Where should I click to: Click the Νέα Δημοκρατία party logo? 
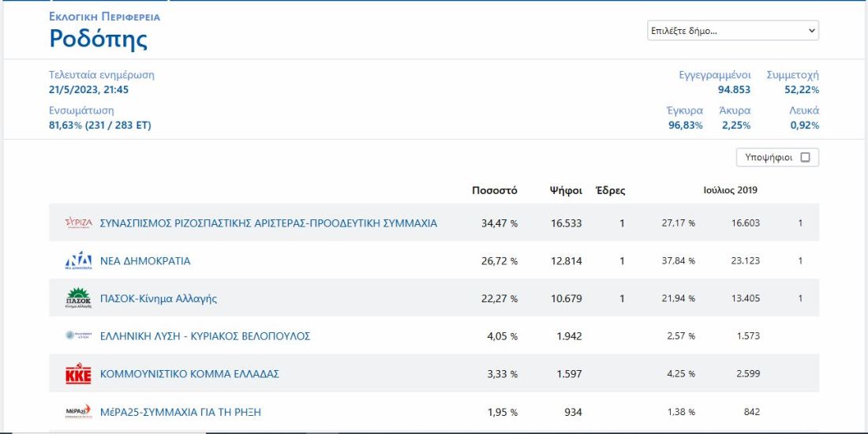click(x=79, y=260)
